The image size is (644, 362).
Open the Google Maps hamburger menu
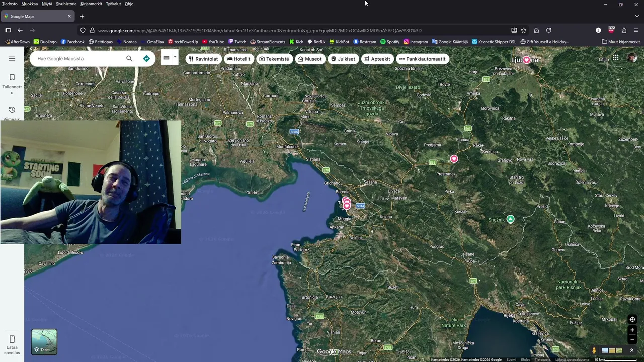12,59
